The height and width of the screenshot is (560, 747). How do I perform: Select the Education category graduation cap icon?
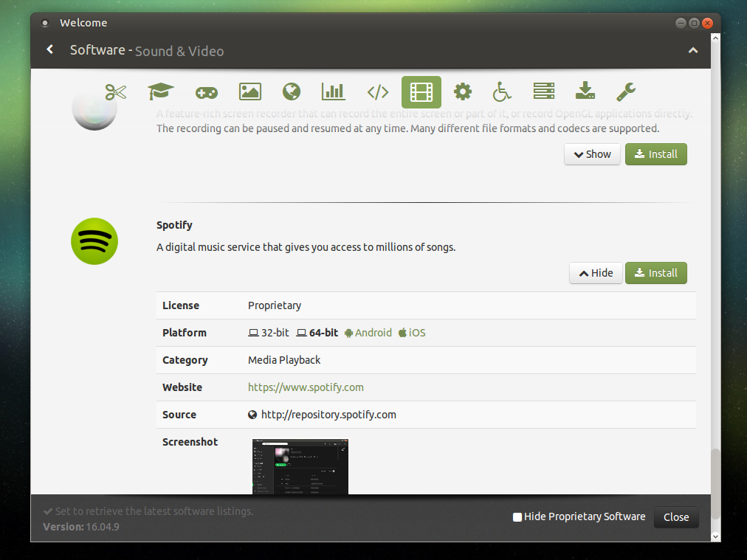pyautogui.click(x=159, y=91)
